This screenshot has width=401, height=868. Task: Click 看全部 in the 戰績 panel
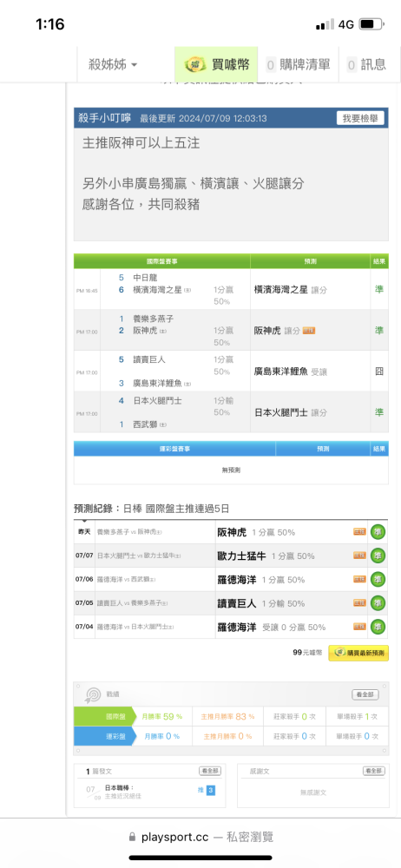pos(365,694)
